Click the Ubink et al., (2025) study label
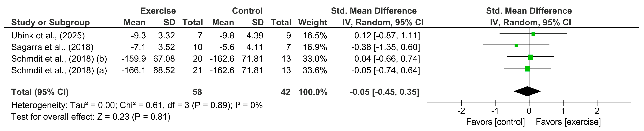 pos(48,36)
